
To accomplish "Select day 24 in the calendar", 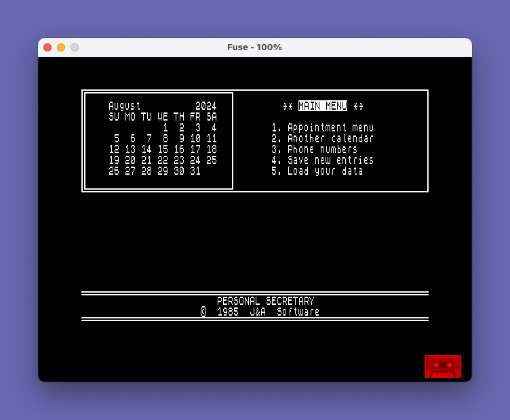I will point(195,160).
